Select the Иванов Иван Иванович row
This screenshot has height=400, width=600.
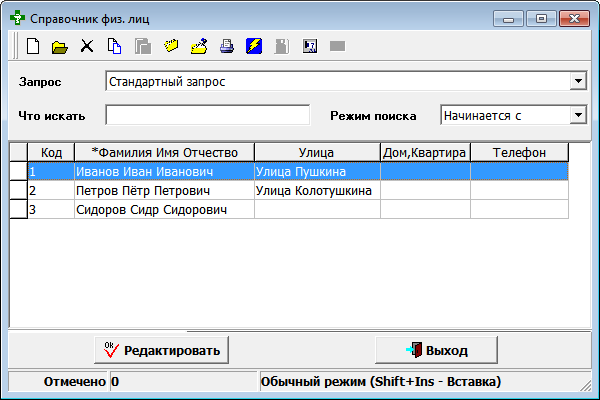(x=163, y=171)
